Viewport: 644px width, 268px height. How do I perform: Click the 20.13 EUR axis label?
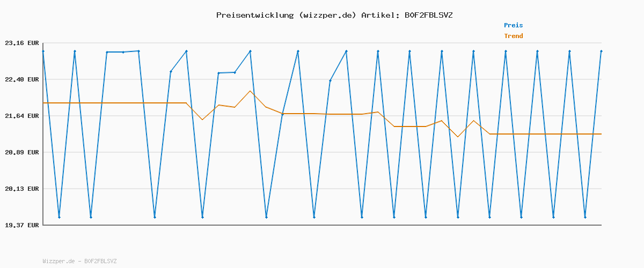point(22,189)
